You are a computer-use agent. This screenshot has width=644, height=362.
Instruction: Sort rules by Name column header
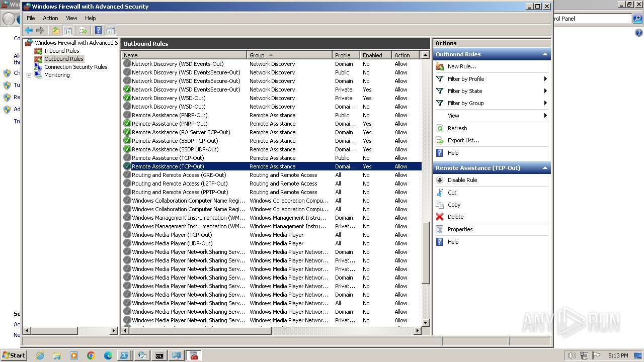[184, 55]
